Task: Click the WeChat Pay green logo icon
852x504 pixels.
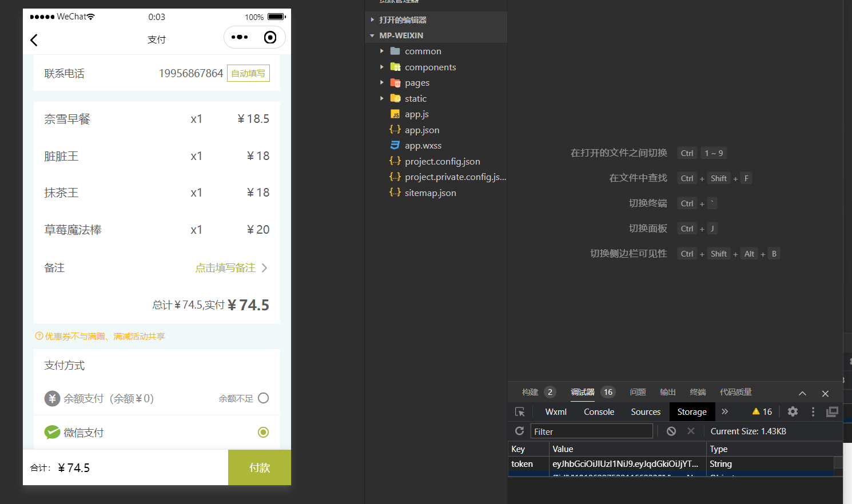Action: (53, 433)
